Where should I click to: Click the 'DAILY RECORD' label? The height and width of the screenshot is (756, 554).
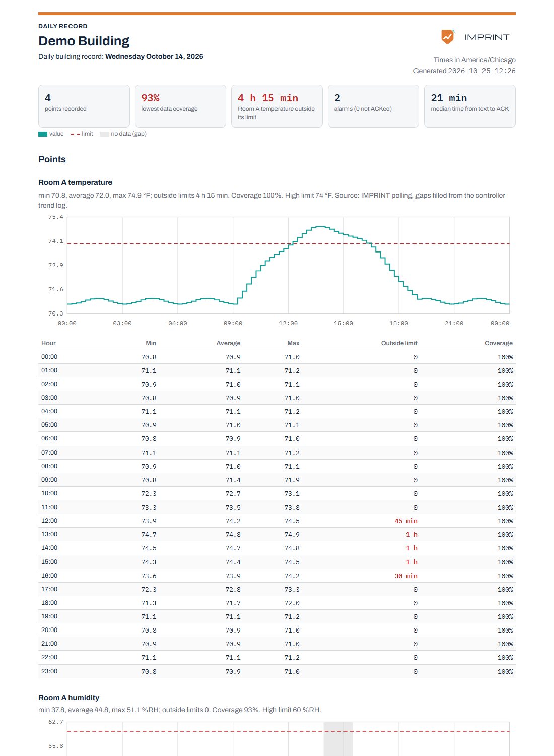63,26
